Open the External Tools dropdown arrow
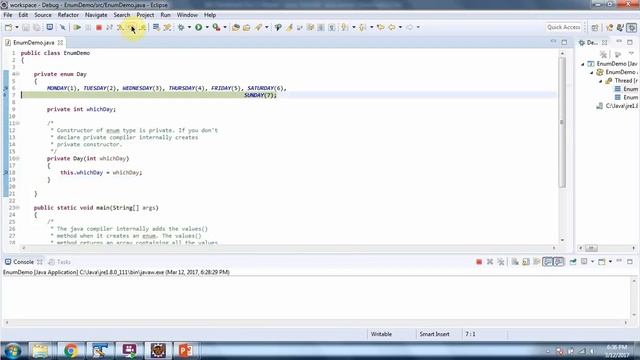This screenshot has width=640, height=360. (x=225, y=27)
